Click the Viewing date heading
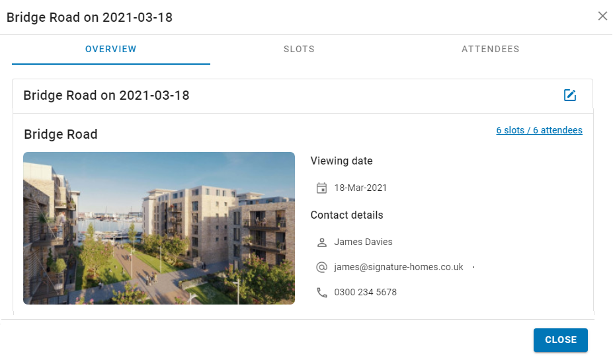Viewport: 613px width, 364px height. click(341, 161)
